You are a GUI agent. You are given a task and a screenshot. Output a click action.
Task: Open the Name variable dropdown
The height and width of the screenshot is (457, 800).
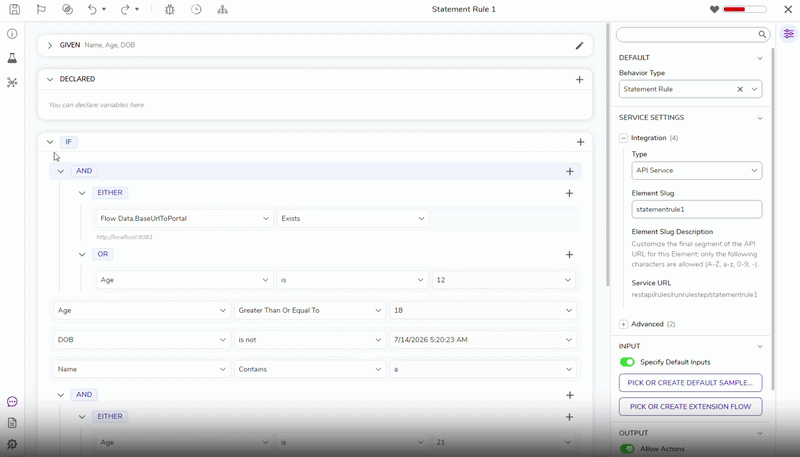(142, 369)
